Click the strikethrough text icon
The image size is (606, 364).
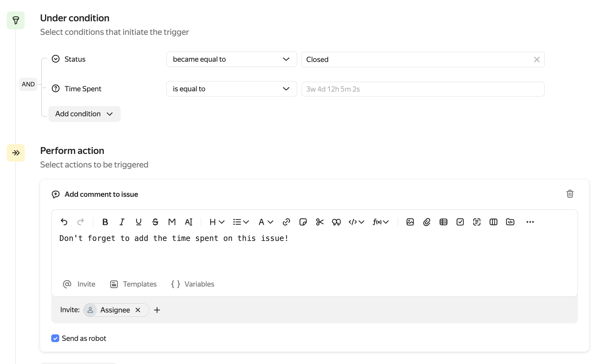(x=155, y=222)
